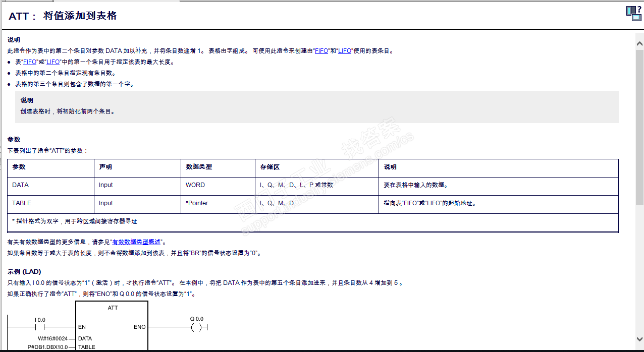644x352 pixels.
Task: Select the *Pointer data type cell
Action: pyautogui.click(x=218, y=204)
